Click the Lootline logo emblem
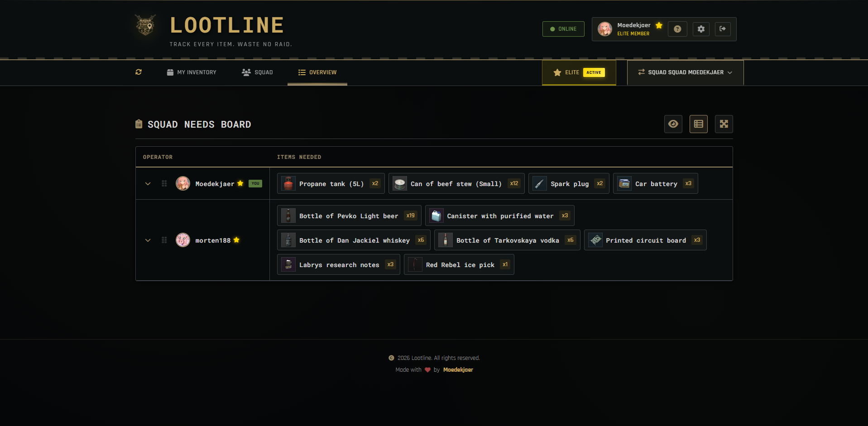The image size is (868, 426). pyautogui.click(x=144, y=25)
